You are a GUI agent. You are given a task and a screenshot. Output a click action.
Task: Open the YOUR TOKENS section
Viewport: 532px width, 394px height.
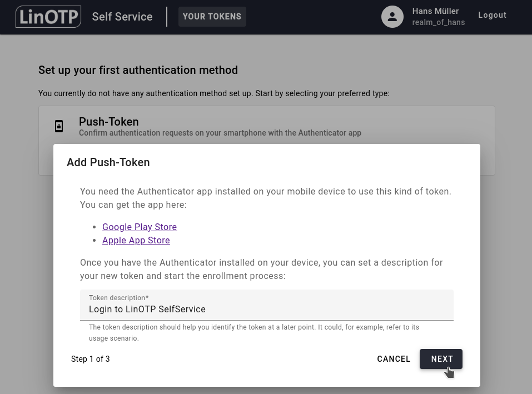click(212, 17)
